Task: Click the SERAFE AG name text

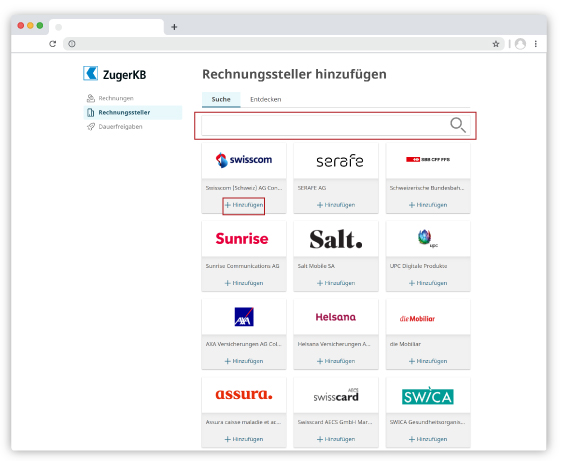Action: (x=312, y=188)
